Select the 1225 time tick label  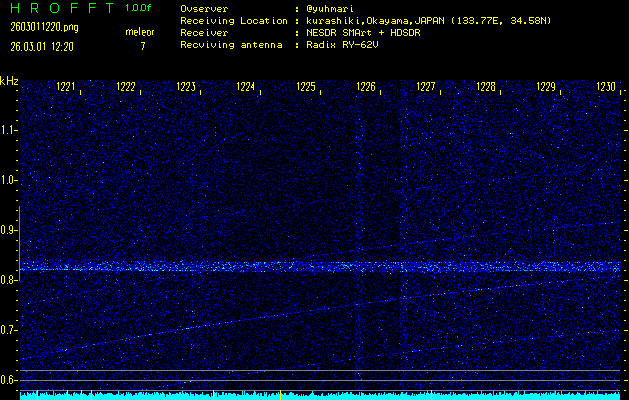306,87
